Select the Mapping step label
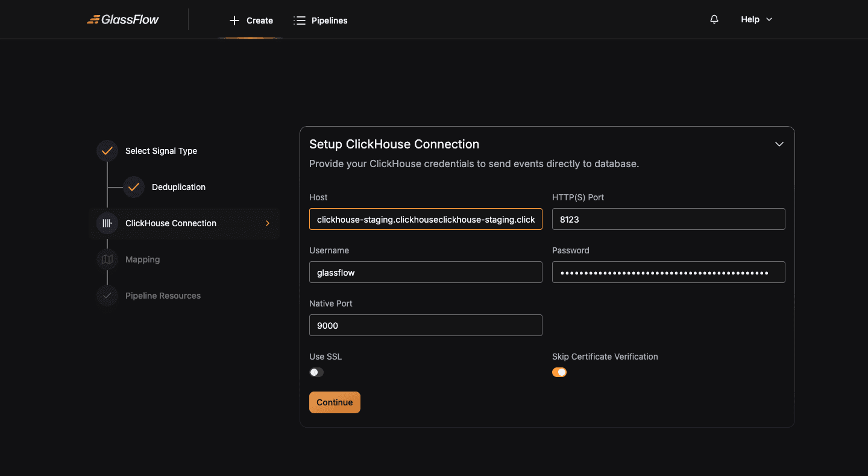 (x=142, y=259)
